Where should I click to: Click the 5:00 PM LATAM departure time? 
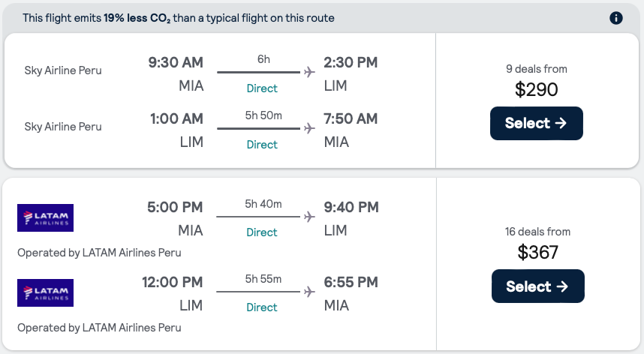click(176, 207)
